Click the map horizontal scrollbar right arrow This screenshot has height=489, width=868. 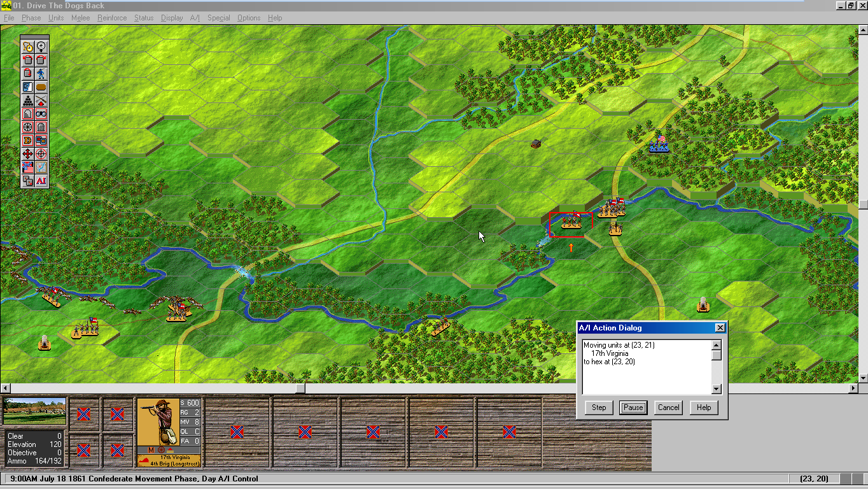point(854,388)
